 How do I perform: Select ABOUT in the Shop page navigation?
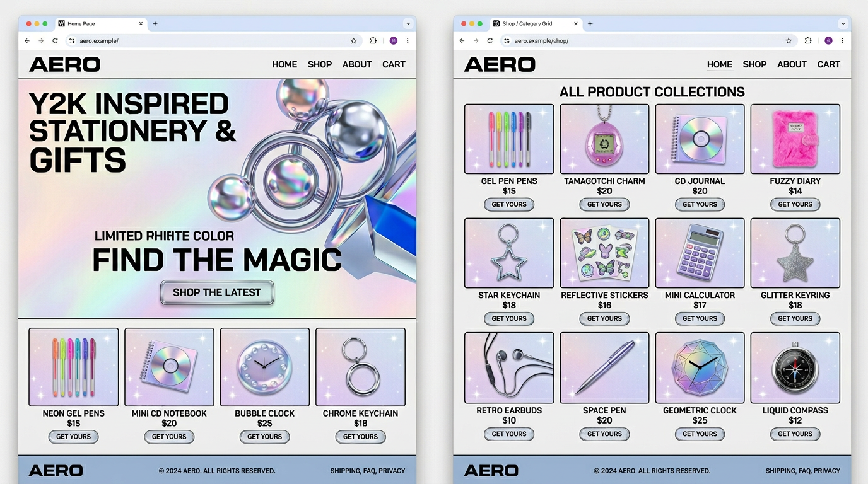tap(792, 64)
